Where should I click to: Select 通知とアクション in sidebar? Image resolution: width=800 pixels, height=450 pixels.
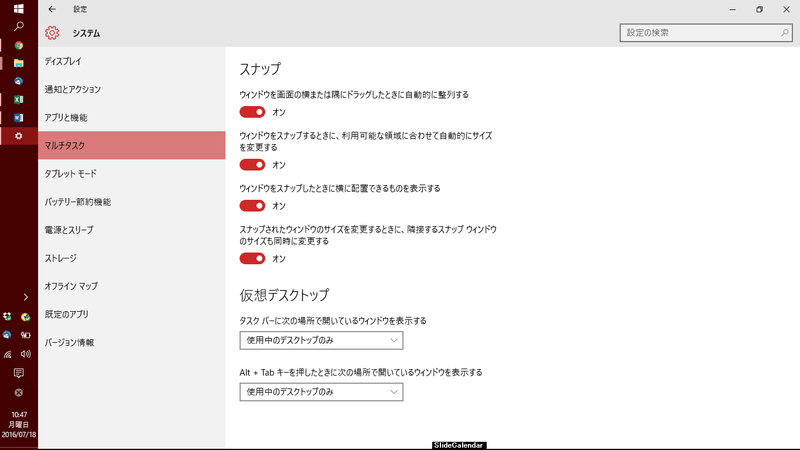coord(132,89)
